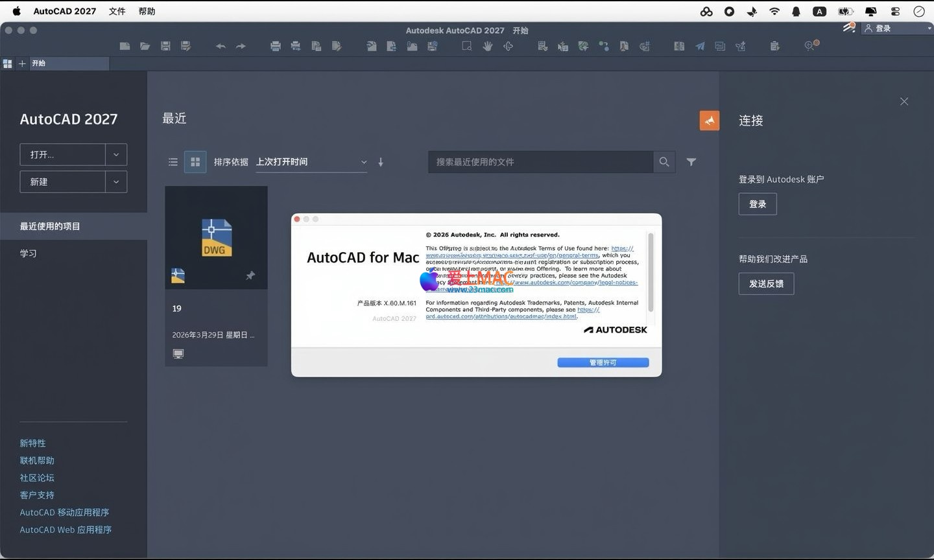This screenshot has width=934, height=560.
Task: Switch to grid view of recent files
Action: pos(195,162)
